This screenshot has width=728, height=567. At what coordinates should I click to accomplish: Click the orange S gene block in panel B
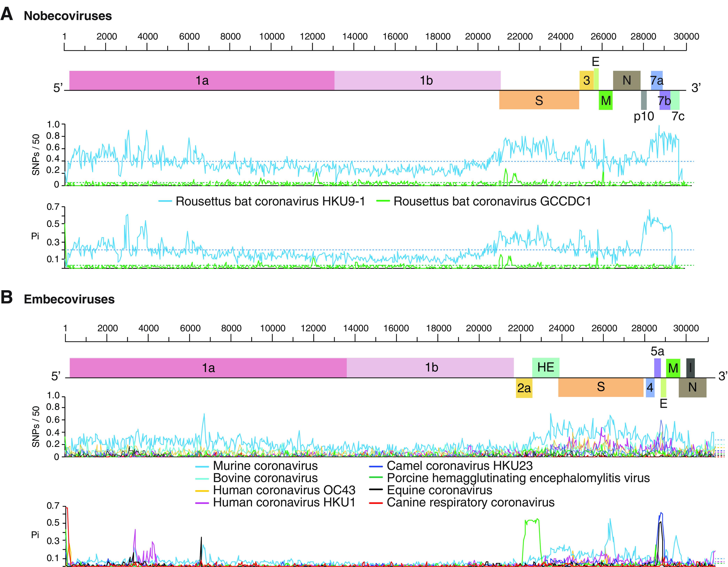[601, 387]
